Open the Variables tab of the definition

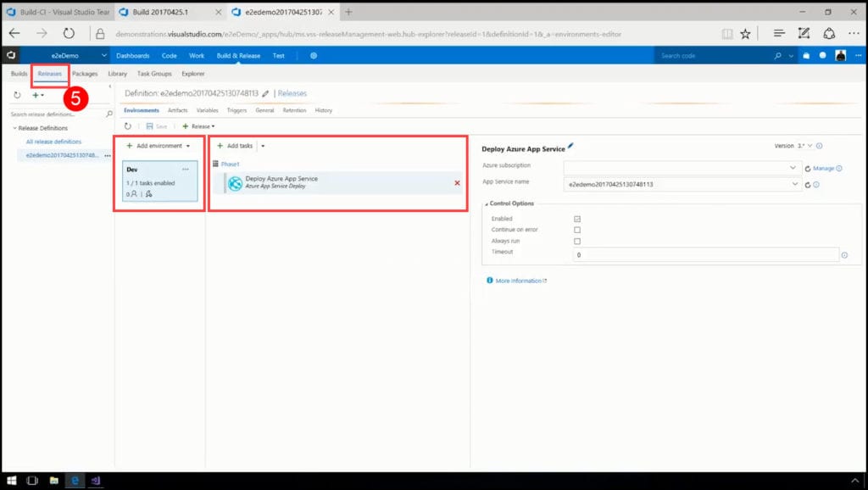[x=208, y=111]
